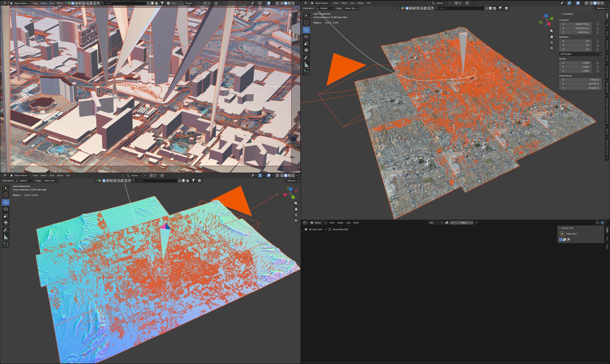Activate the Measure tool in bottom-left viewport
The height and width of the screenshot is (364, 610).
(x=6, y=237)
